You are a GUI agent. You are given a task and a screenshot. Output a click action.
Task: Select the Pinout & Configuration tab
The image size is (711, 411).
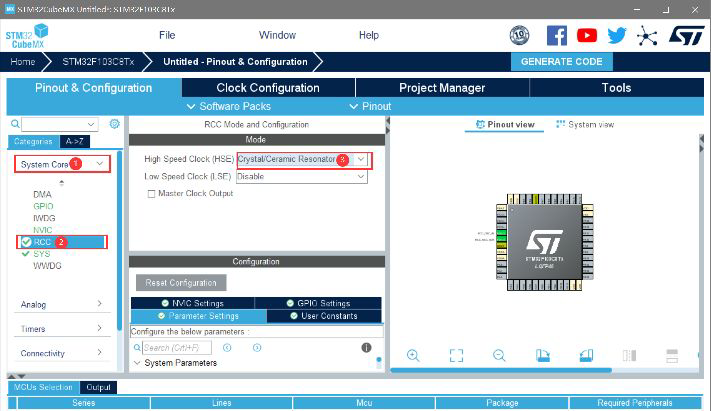[94, 88]
